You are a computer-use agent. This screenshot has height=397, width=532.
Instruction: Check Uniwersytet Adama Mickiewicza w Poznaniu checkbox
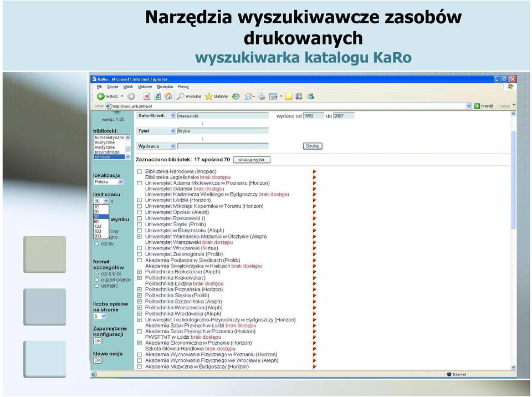[x=139, y=183]
